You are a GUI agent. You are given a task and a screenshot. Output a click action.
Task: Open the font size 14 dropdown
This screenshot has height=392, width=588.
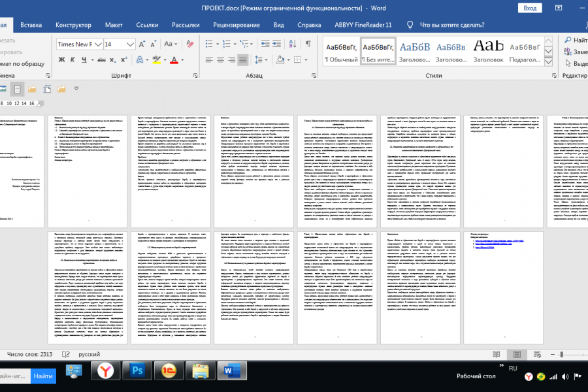pos(130,44)
